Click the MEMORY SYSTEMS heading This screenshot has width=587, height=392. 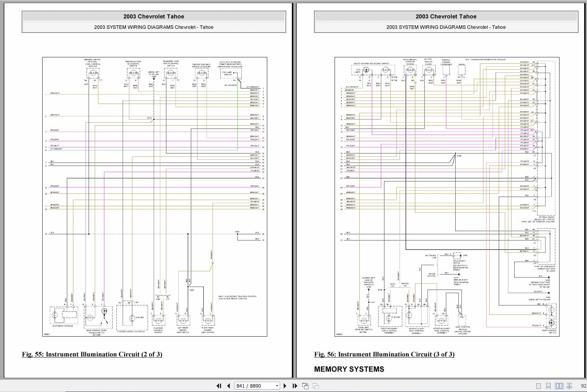pos(349,369)
